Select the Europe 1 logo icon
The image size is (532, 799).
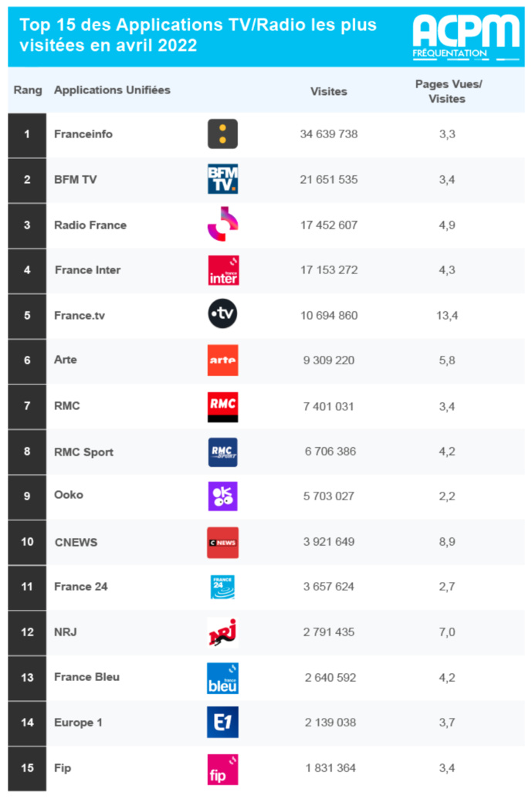coord(222,723)
